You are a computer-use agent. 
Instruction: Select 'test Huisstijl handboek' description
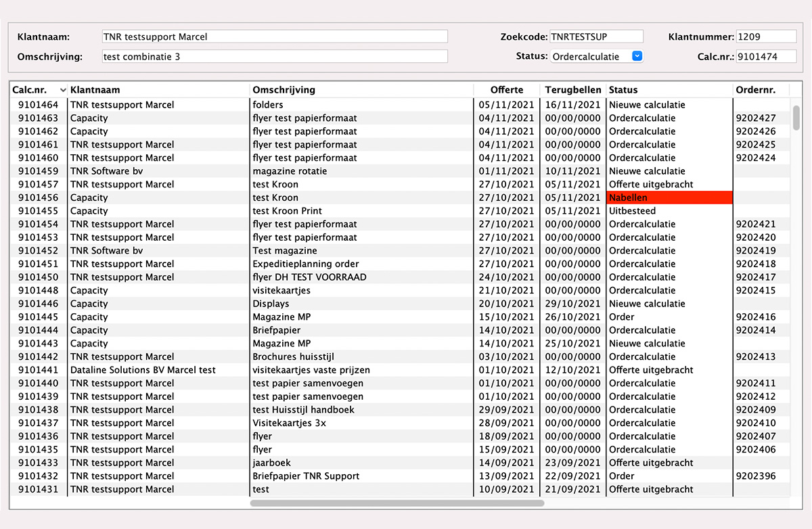tap(303, 409)
